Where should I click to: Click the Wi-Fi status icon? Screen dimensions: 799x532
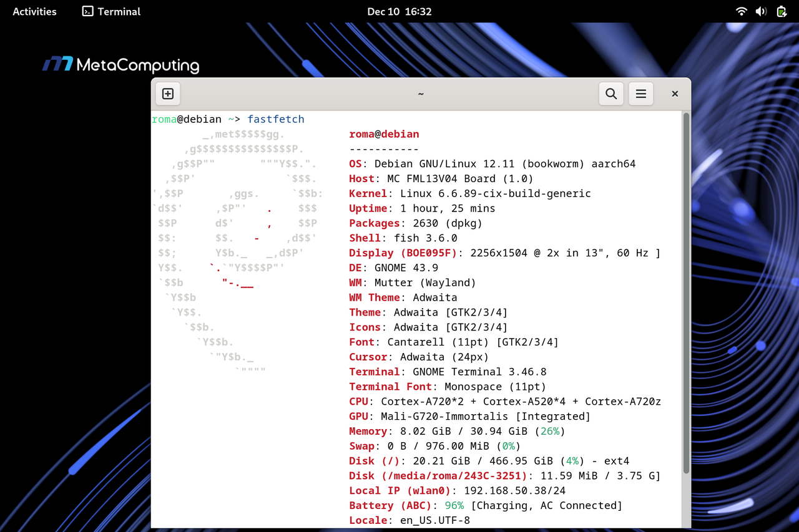pyautogui.click(x=741, y=11)
